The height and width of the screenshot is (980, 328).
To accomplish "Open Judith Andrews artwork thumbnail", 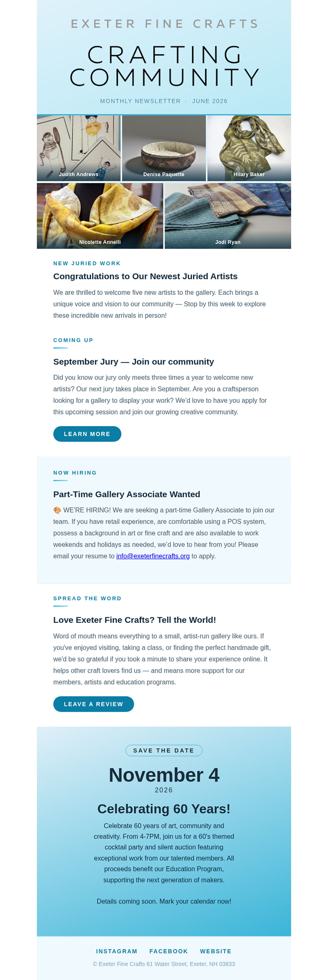I will [x=79, y=148].
